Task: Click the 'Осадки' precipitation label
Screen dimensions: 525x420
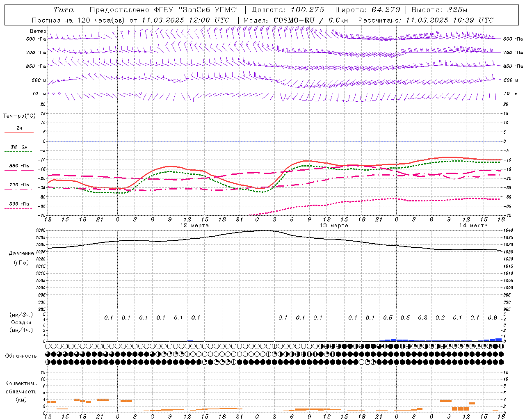Action: click(x=21, y=322)
